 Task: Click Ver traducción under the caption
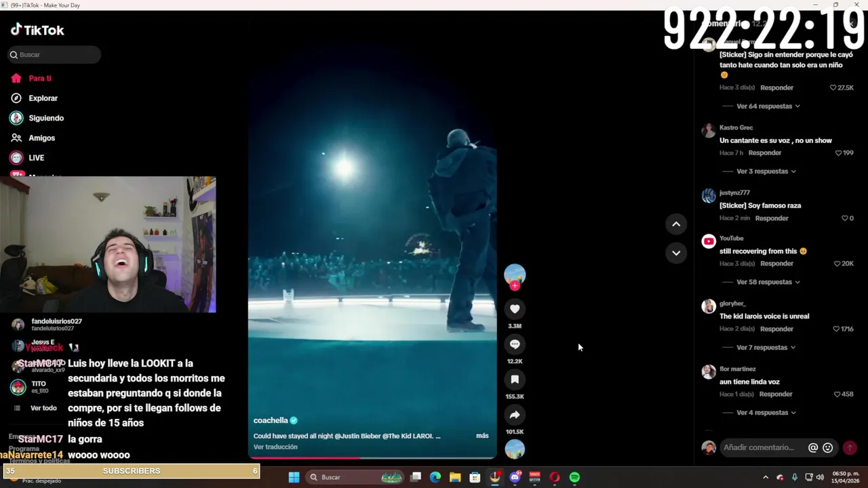tap(275, 447)
